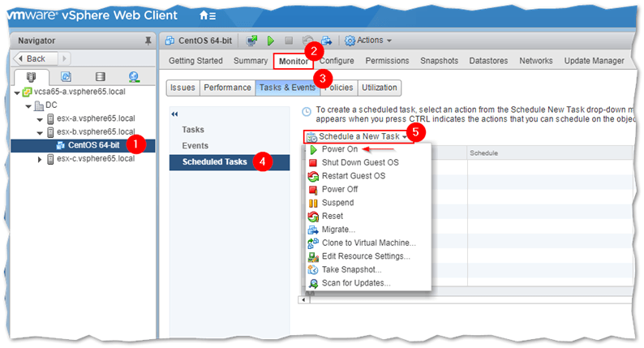
Task: Collapse the esx-a.vsphere65.local host node
Action: coord(40,119)
